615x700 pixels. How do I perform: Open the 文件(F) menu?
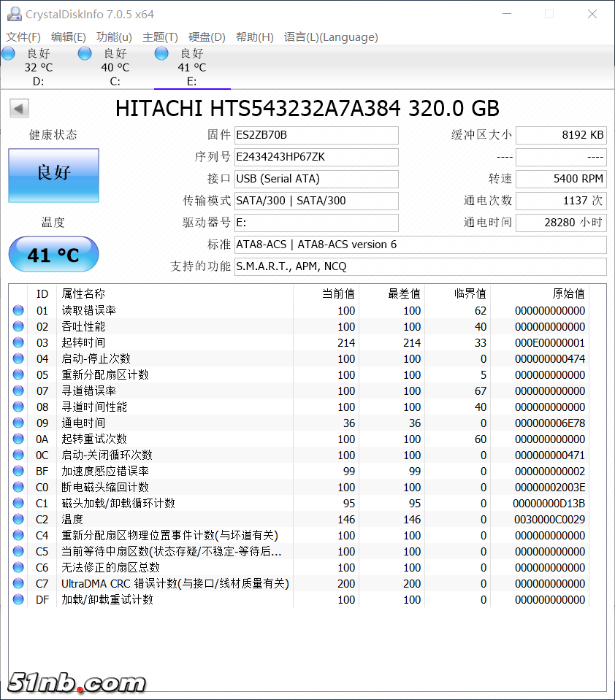(x=23, y=37)
